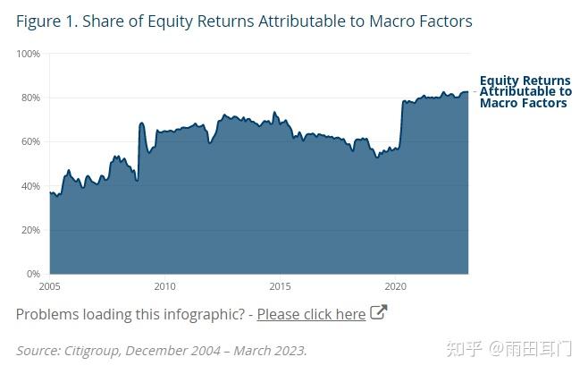
Task: Select the series label "Equity Returns Attributable to Macro Factors"
Action: pyautogui.click(x=525, y=92)
